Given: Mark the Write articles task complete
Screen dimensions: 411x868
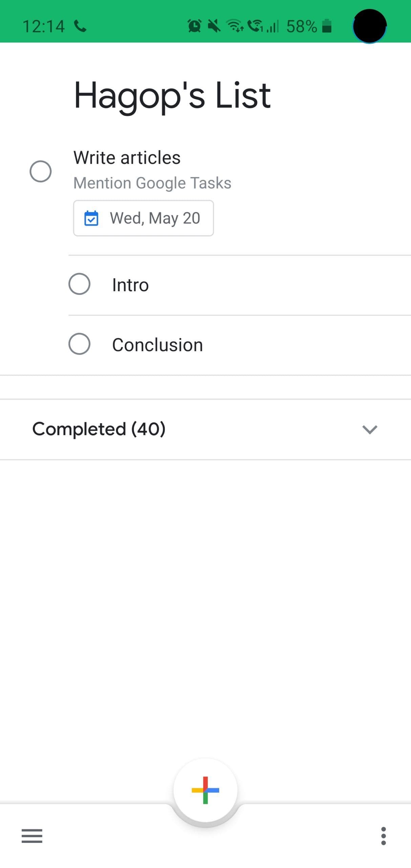Looking at the screenshot, I should (41, 171).
